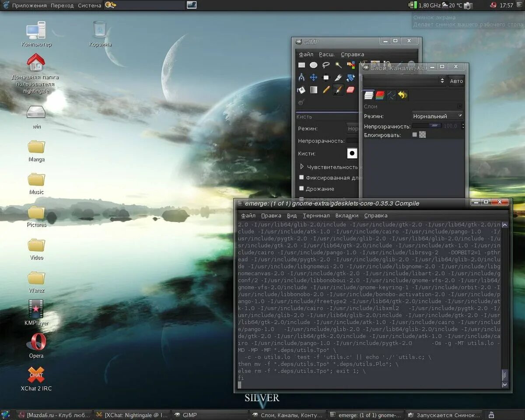Enable the Фиксированная длина checkbox
Viewport: 525px width, 420px height.
point(301,178)
